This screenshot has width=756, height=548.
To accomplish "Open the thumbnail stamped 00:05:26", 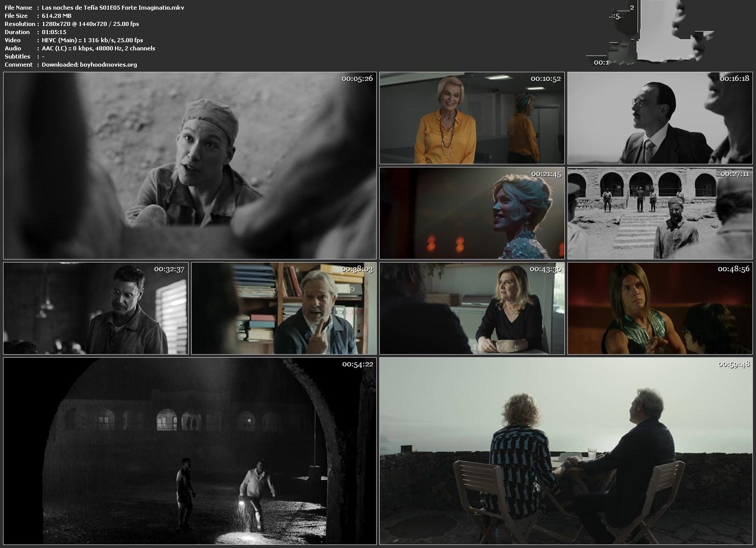I will pyautogui.click(x=190, y=165).
